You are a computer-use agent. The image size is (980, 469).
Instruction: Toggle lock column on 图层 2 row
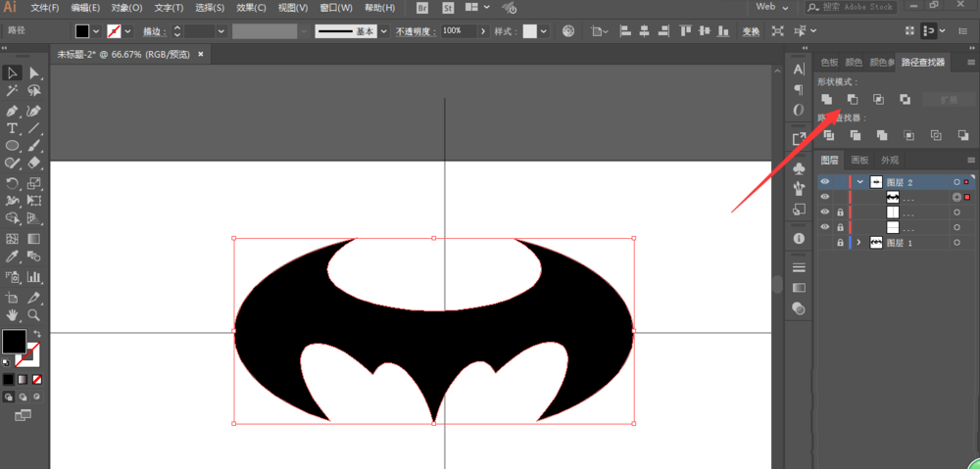(x=840, y=182)
